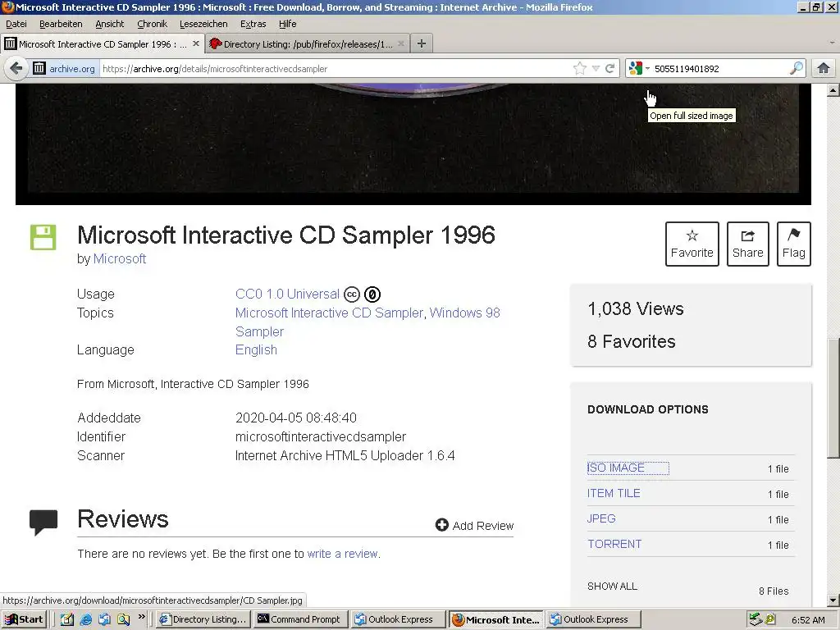The height and width of the screenshot is (630, 840).
Task: Open the Windows Start menu
Action: [x=24, y=619]
